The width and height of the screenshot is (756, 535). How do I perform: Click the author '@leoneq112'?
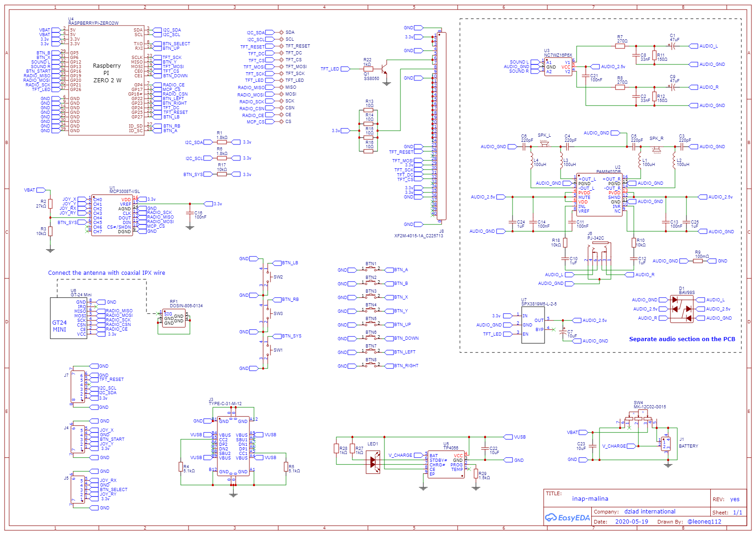pos(704,521)
